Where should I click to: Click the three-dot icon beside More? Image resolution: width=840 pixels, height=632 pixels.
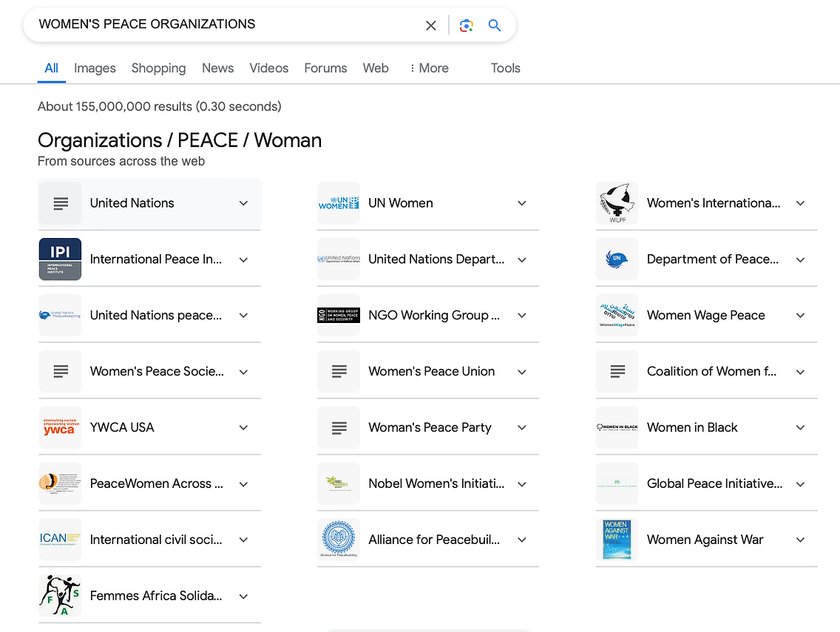(412, 68)
